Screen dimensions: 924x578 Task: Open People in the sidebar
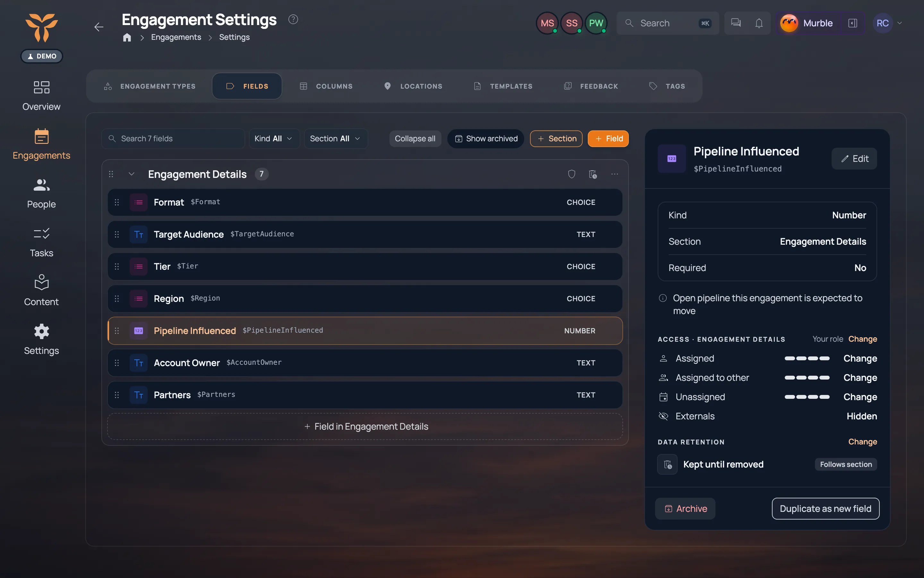[41, 193]
